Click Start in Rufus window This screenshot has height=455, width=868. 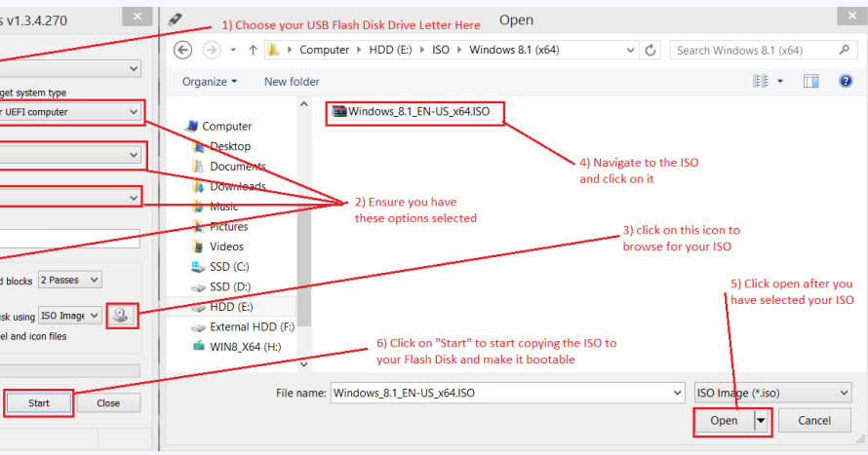coord(39,403)
